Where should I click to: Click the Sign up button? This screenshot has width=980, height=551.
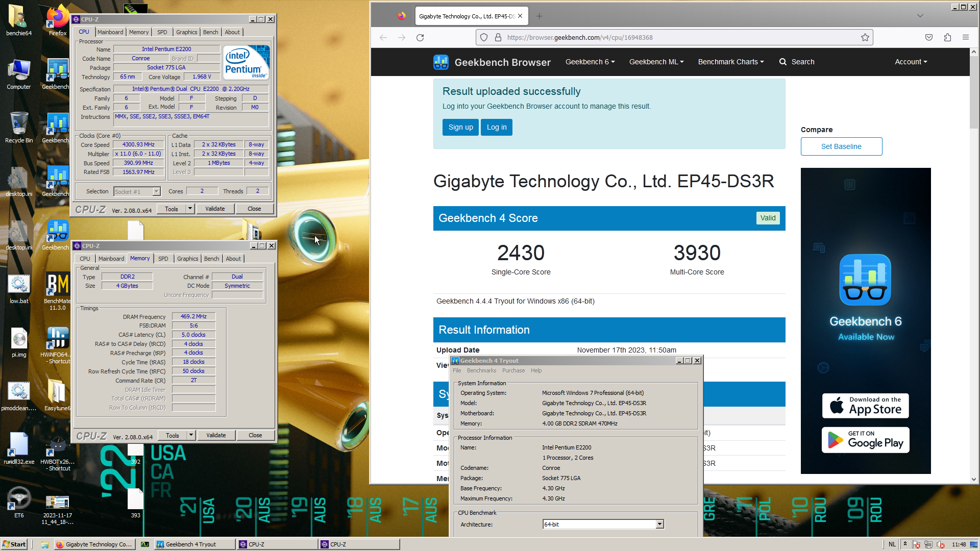point(460,127)
